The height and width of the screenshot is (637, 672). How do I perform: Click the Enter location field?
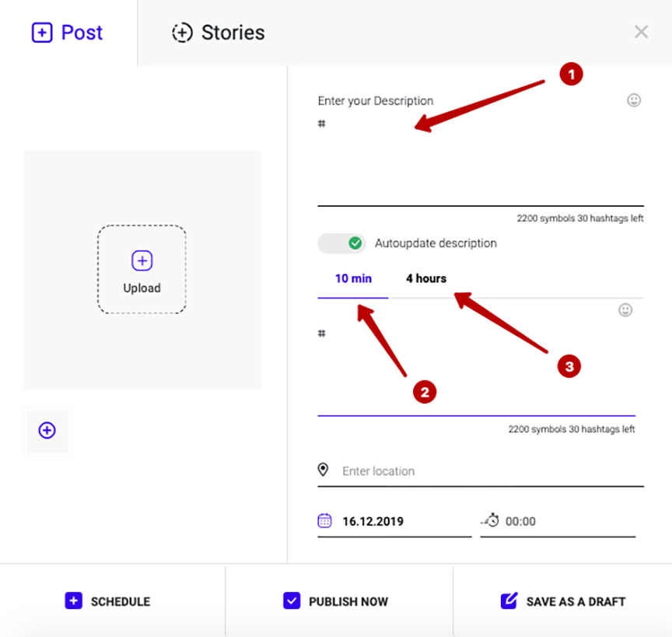tap(481, 471)
